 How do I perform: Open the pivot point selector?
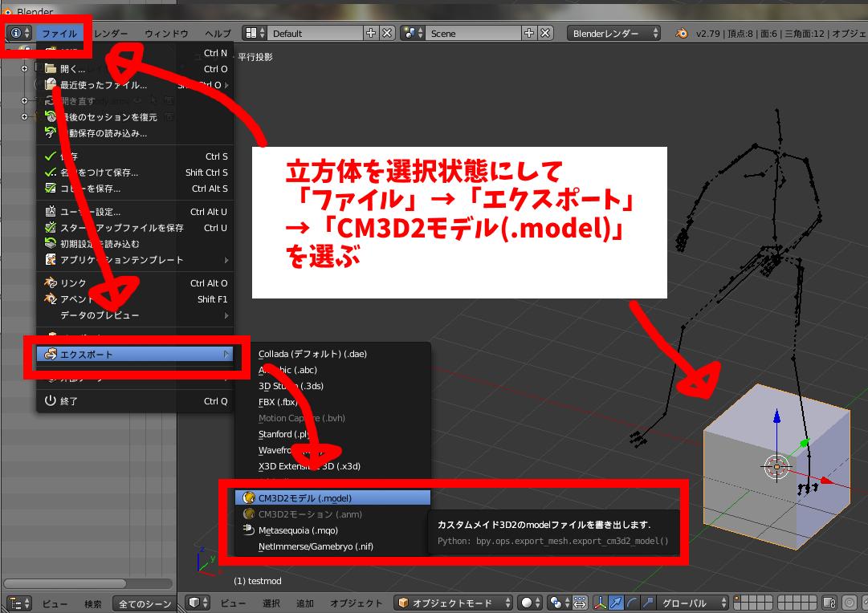click(x=560, y=603)
